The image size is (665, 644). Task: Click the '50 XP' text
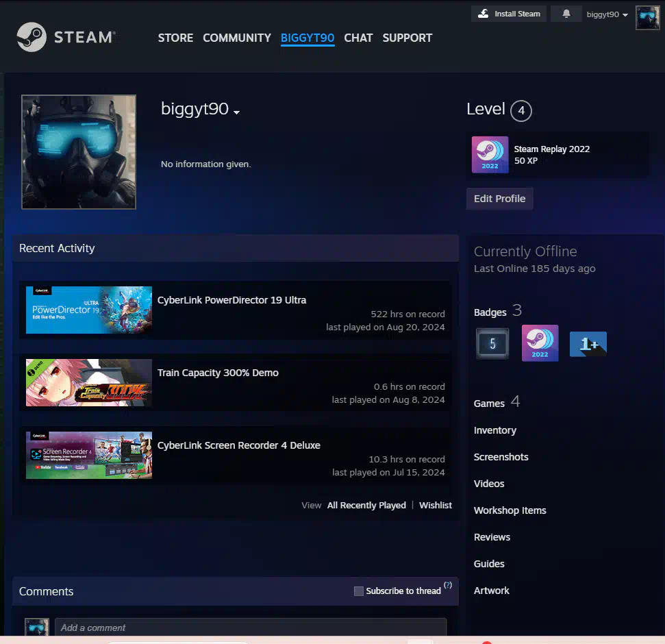coord(525,161)
